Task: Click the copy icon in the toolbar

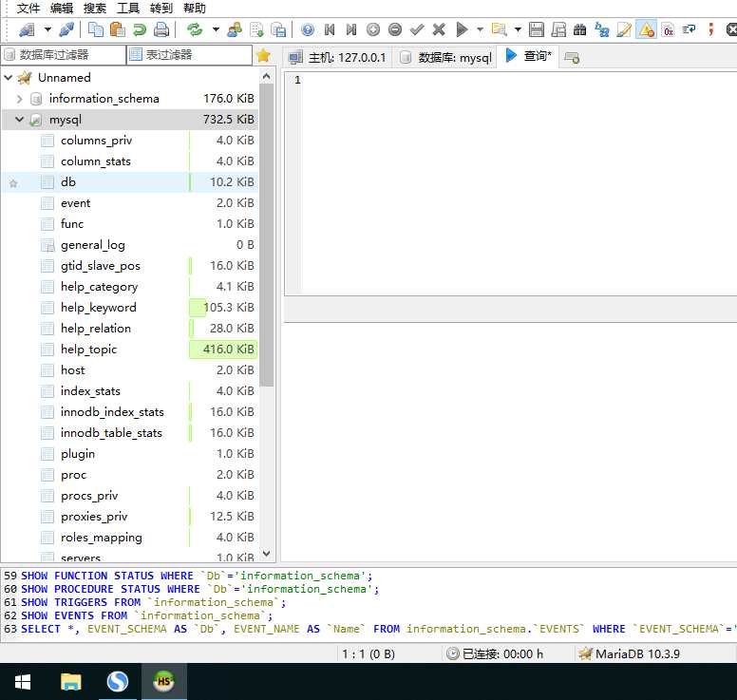Action: (x=96, y=30)
